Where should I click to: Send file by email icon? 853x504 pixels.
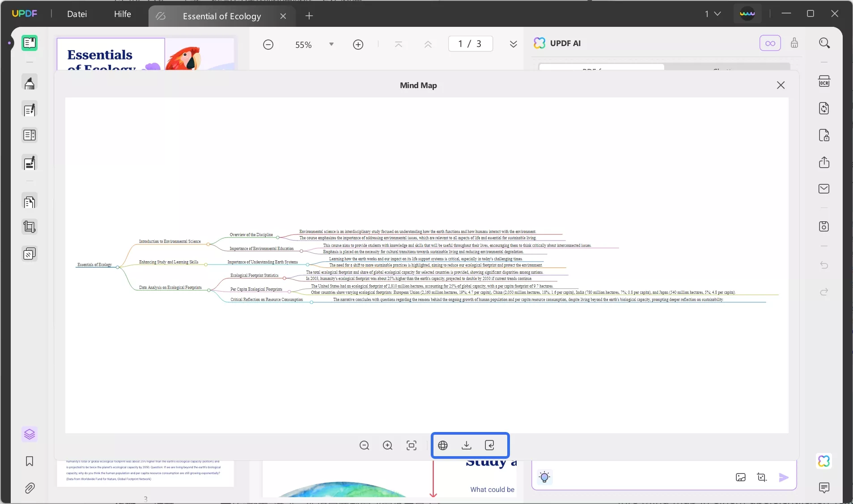[x=824, y=189]
